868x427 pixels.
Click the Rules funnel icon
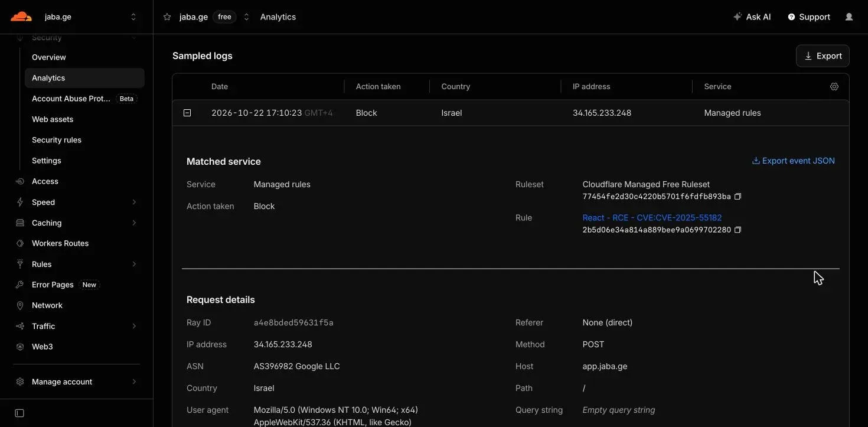coord(20,264)
